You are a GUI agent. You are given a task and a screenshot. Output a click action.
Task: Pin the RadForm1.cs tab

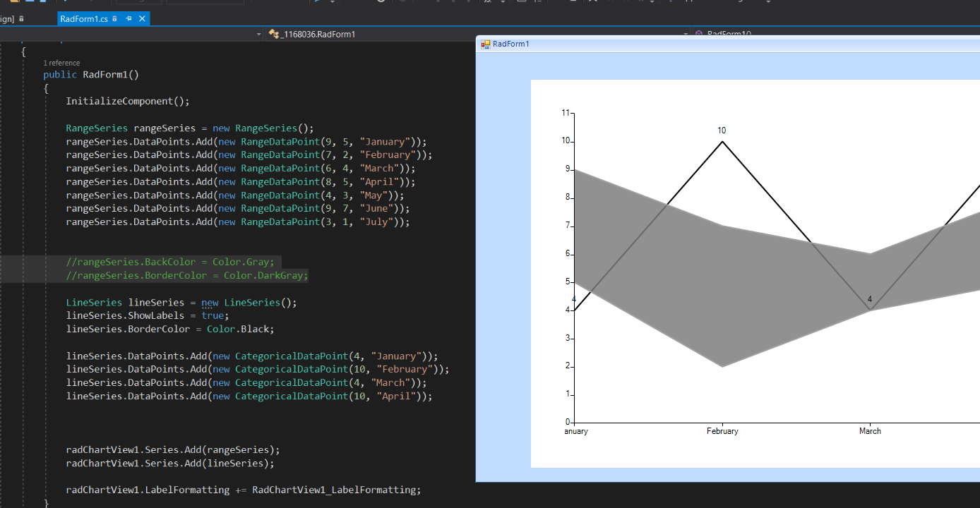129,19
